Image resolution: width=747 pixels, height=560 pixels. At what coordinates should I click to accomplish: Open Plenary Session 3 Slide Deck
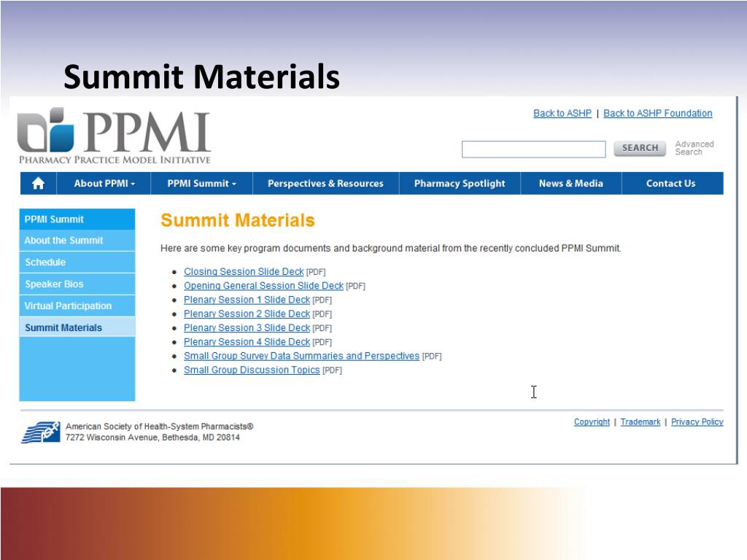247,327
